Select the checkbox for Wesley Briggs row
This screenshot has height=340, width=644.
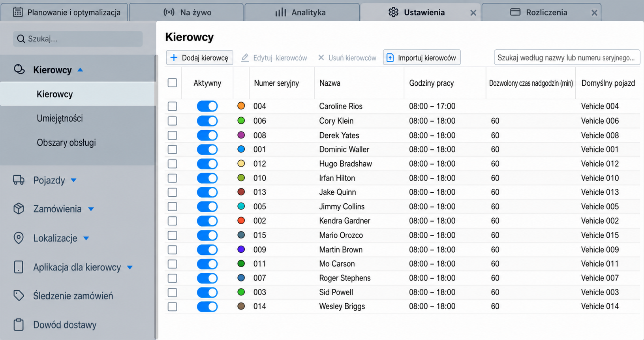172,306
